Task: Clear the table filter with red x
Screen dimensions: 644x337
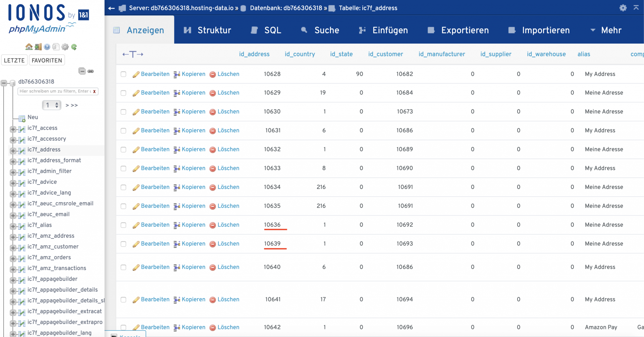Action: [94, 91]
